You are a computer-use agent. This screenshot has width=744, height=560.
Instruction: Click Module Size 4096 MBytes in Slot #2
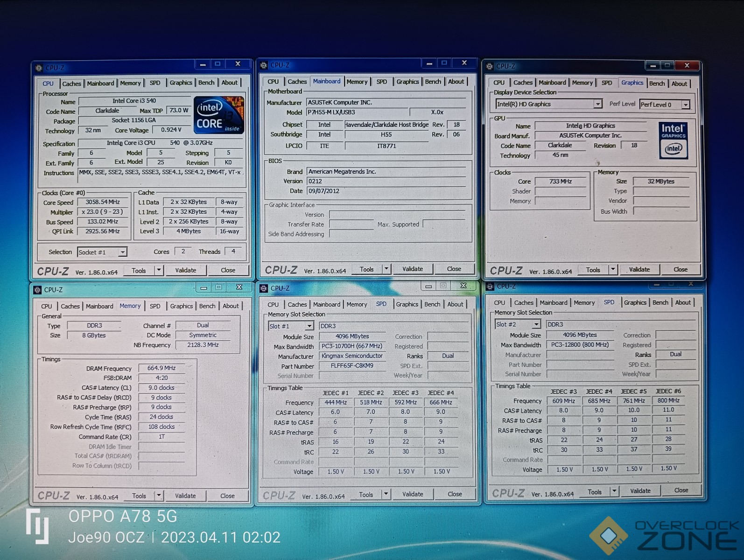click(580, 335)
